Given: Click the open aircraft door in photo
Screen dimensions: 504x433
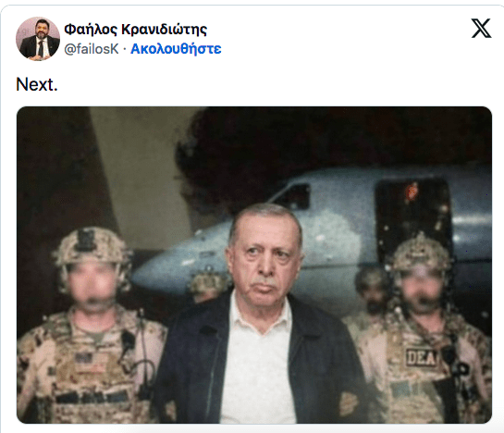Looking at the screenshot, I should pyautogui.click(x=413, y=212).
